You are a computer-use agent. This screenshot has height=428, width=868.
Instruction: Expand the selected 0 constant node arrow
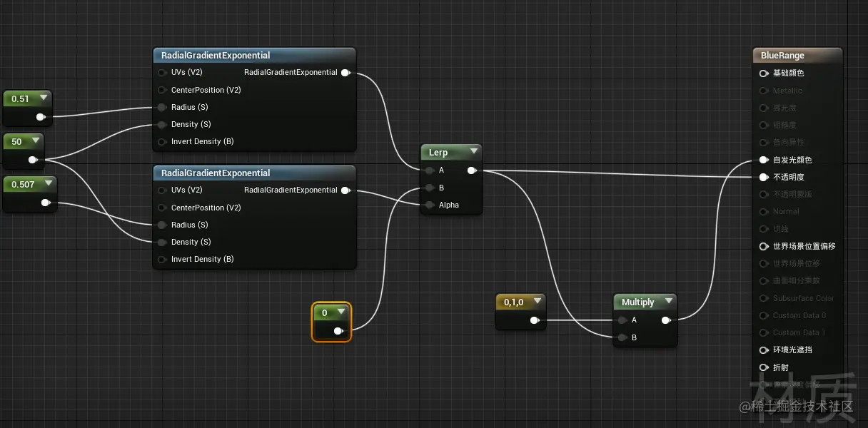coord(341,312)
